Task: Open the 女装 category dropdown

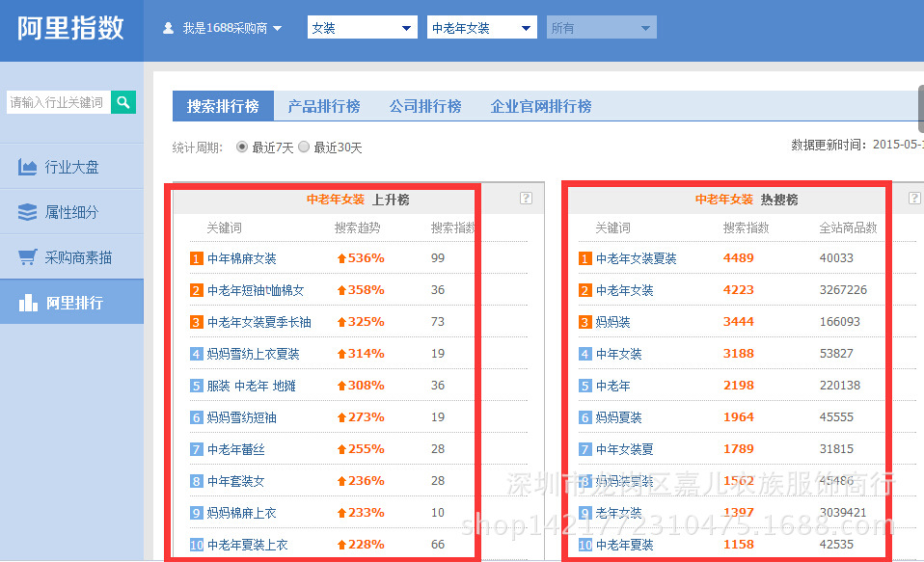Action: [x=362, y=28]
